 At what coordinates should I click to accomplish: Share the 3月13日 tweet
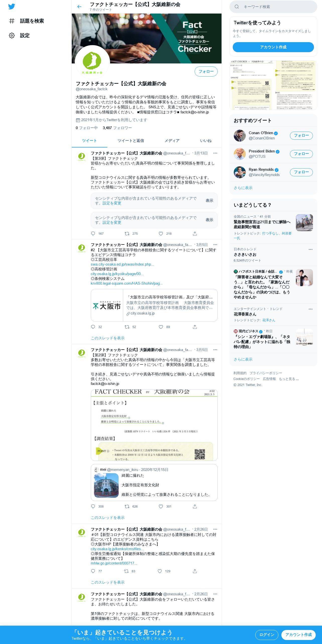point(195,233)
